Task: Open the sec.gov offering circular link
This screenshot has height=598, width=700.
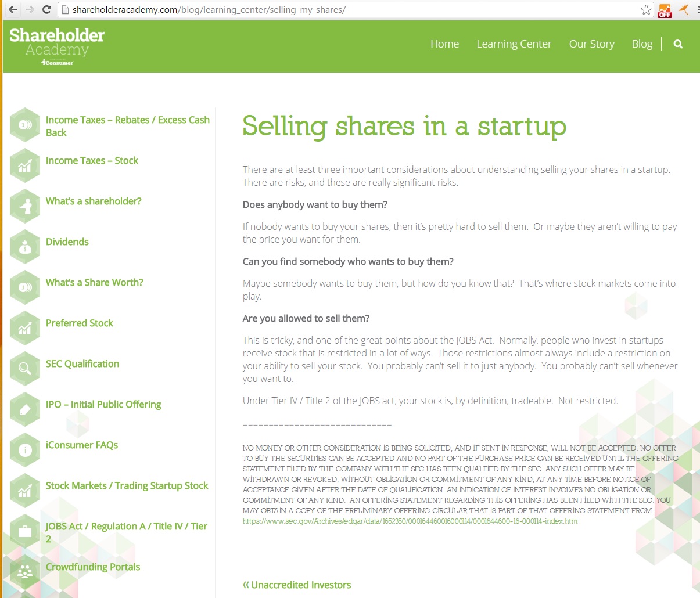Action: [410, 521]
